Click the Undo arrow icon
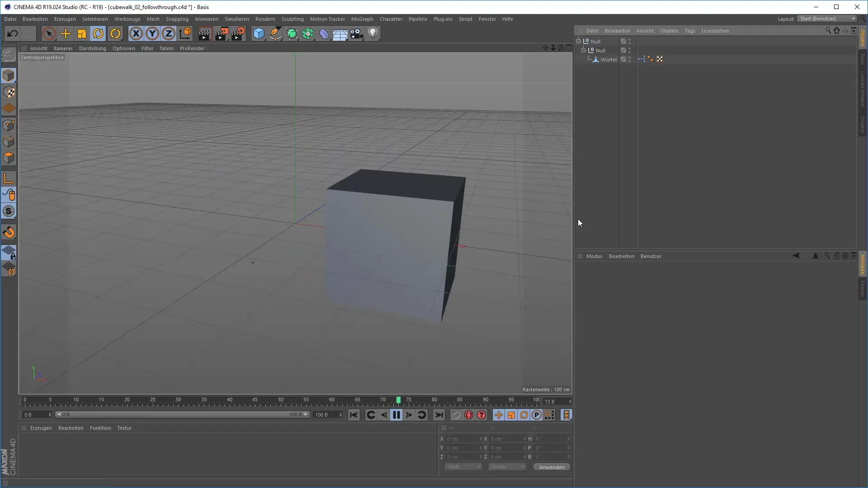Viewport: 868px width, 488px height. [x=12, y=33]
